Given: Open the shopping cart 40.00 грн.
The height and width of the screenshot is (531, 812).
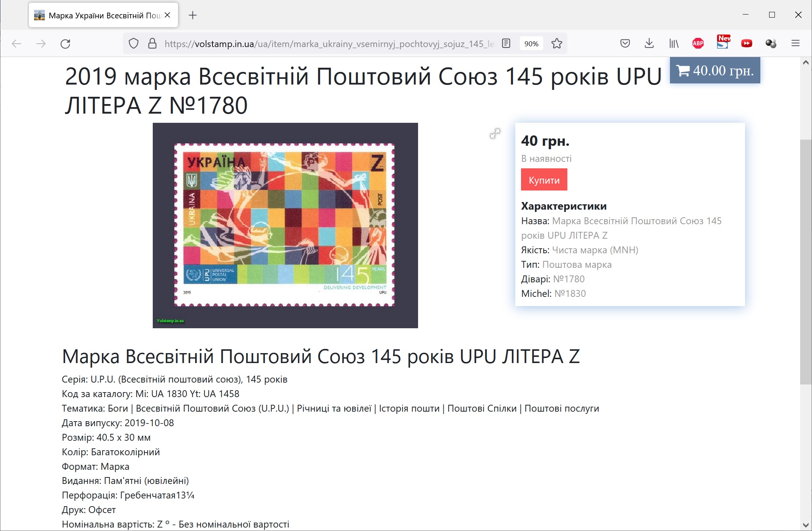Looking at the screenshot, I should click(715, 70).
